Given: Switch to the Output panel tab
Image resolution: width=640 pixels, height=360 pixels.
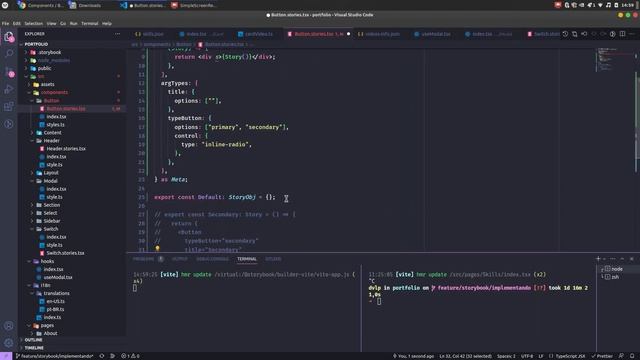Looking at the screenshot, I should 180,259.
